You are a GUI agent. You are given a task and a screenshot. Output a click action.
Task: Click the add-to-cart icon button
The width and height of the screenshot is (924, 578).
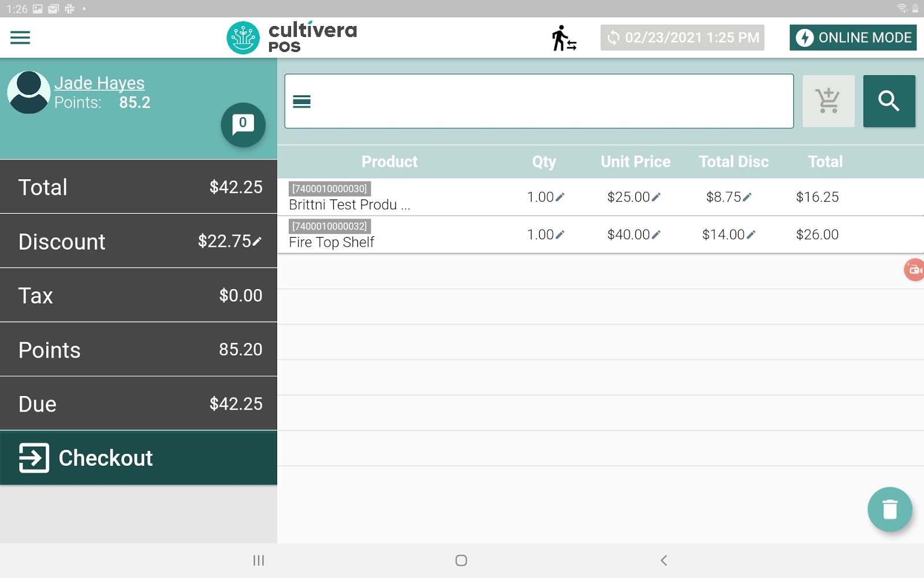pos(829,101)
